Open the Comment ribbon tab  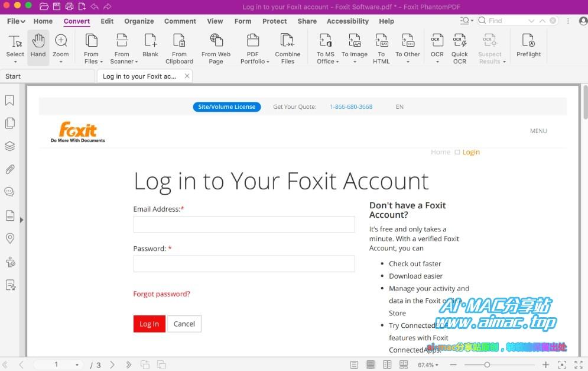pyautogui.click(x=180, y=21)
